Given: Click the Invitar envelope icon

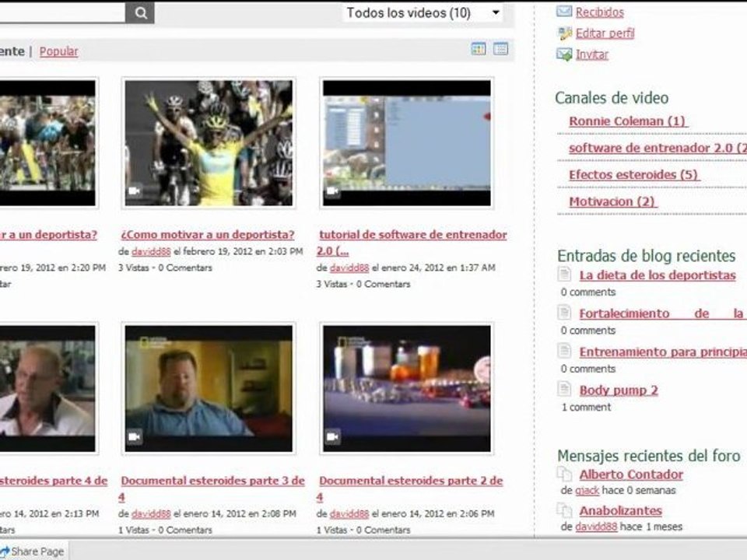Looking at the screenshot, I should click(x=564, y=54).
